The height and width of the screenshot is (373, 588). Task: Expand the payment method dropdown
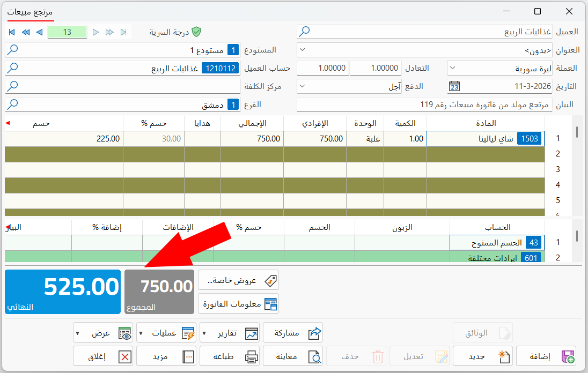click(302, 86)
